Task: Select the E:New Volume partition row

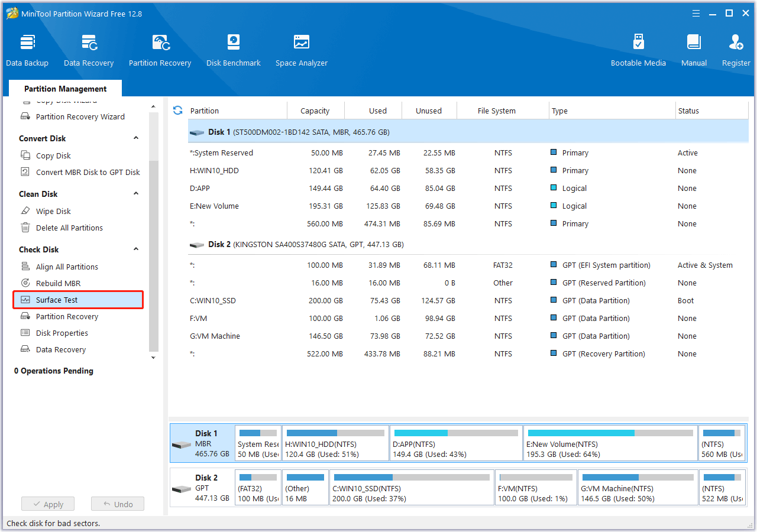Action: (x=468, y=206)
